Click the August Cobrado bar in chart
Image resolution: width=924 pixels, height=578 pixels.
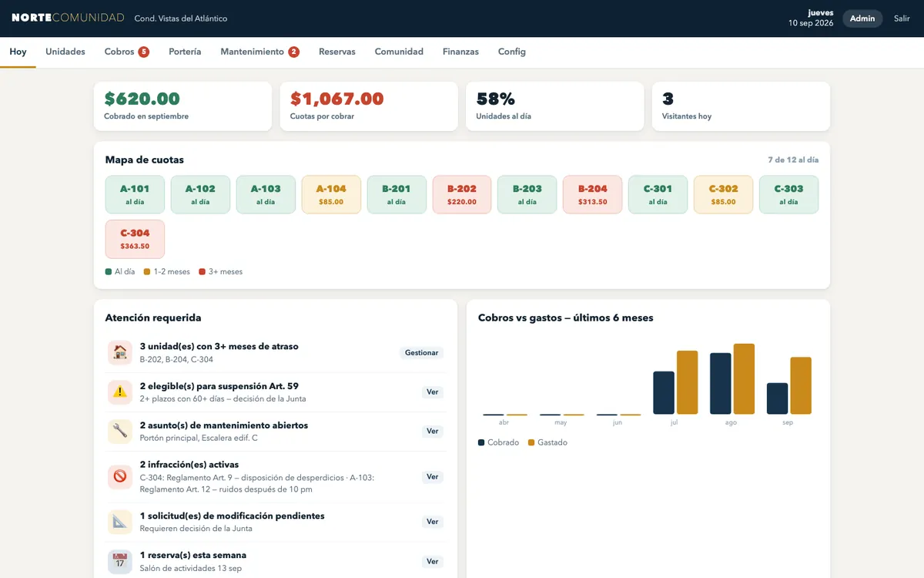[721, 384]
